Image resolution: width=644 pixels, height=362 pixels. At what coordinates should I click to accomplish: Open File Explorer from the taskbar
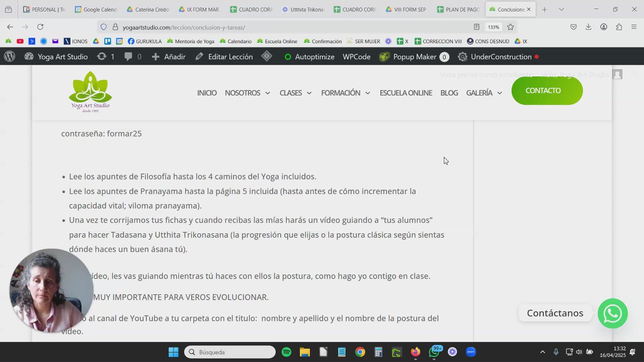(304, 352)
